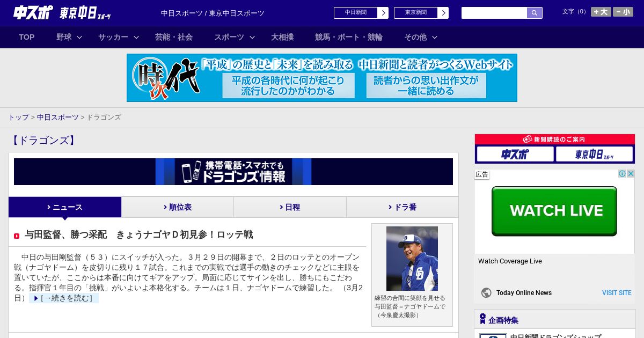Open the 競馬・ボート・競輪 navigation item
The image size is (644, 338).
pos(349,37)
